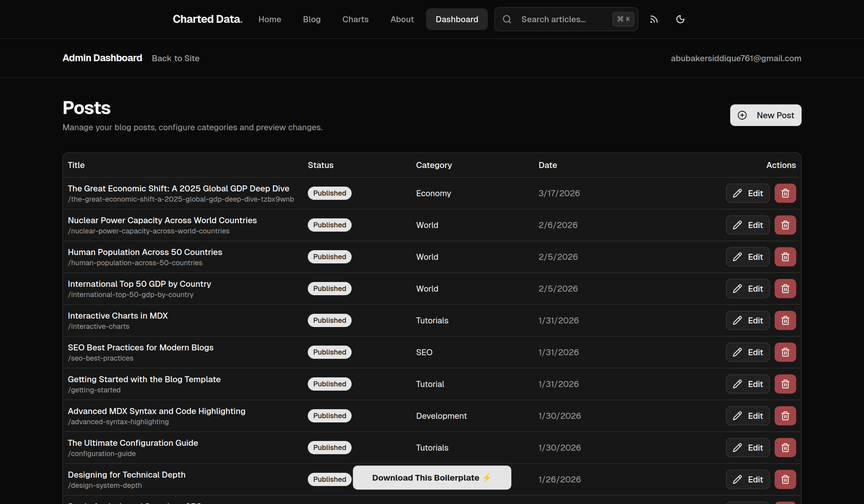Toggle dark mode moon icon
The height and width of the screenshot is (504, 864).
pos(680,19)
